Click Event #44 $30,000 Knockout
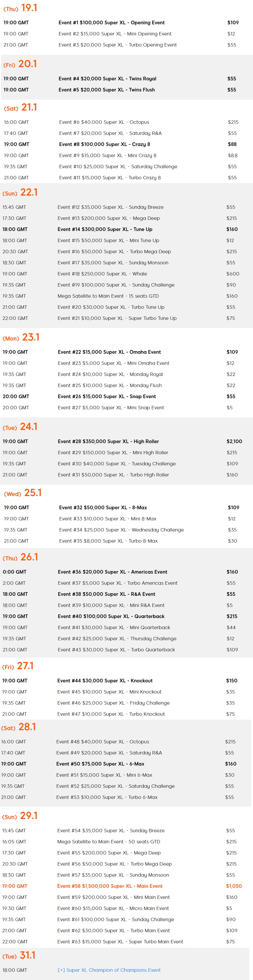The width and height of the screenshot is (253, 980). pos(105,681)
